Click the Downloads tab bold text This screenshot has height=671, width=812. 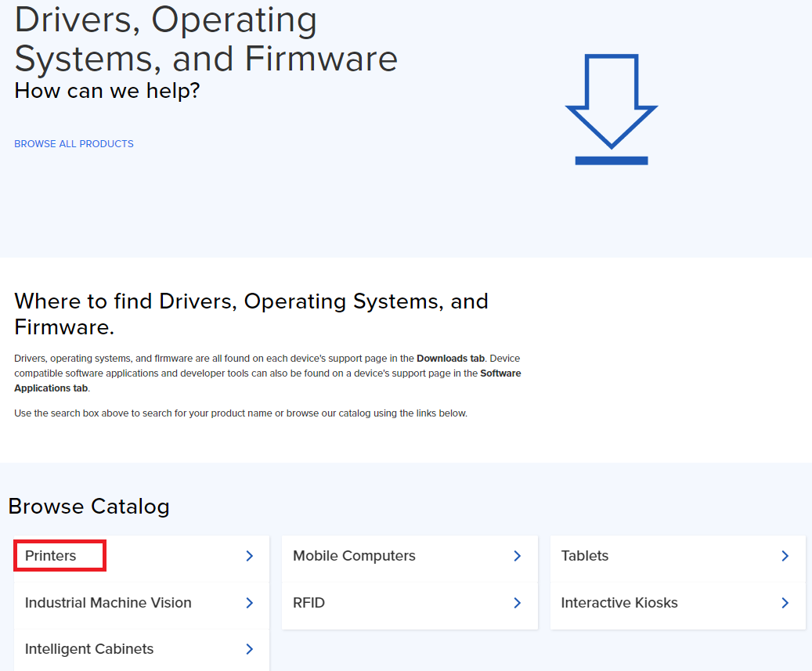[x=450, y=358]
